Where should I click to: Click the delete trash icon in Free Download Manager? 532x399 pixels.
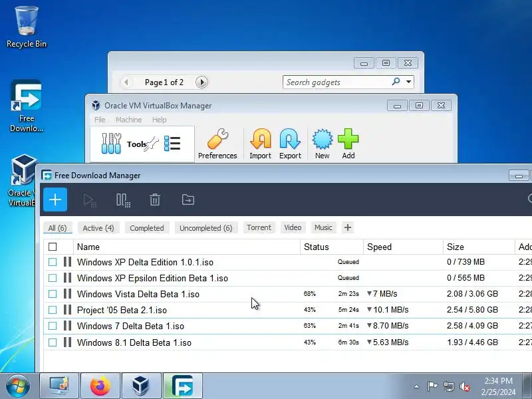[x=155, y=200]
